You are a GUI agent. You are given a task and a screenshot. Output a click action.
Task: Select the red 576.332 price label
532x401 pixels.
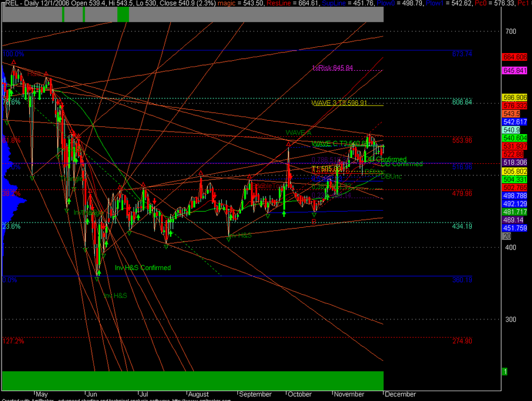pos(515,106)
